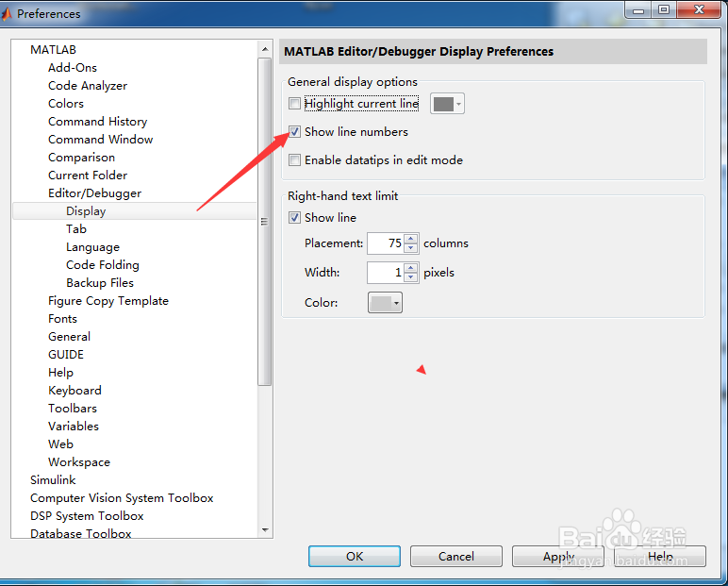Viewport: 728px width, 586px height.
Task: Open Comparison preferences
Action: coord(81,158)
